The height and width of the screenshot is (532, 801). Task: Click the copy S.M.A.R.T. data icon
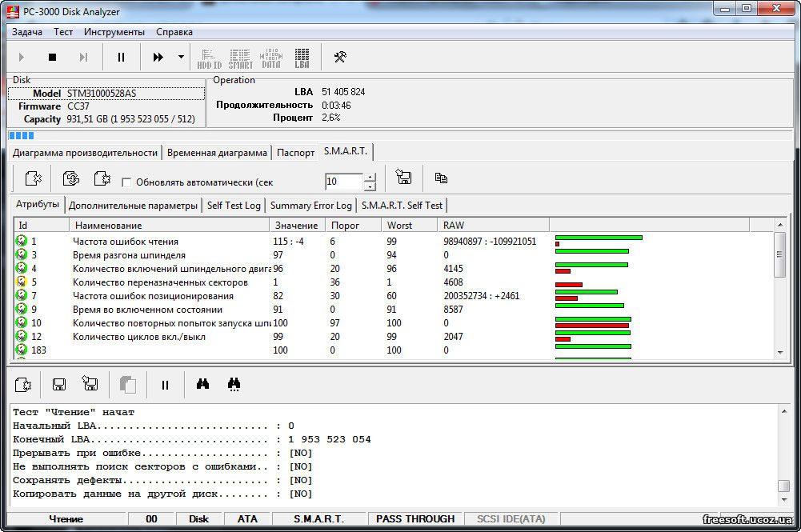point(441,178)
